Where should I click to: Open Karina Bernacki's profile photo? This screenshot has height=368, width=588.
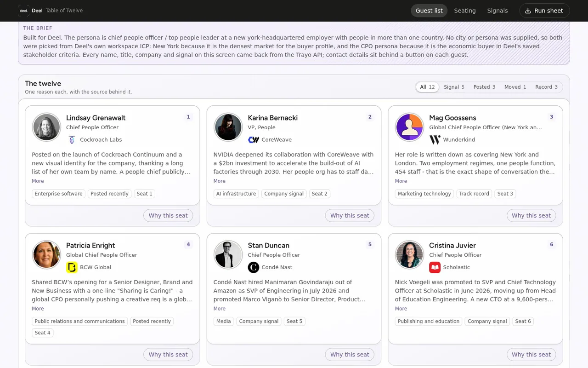click(x=228, y=127)
